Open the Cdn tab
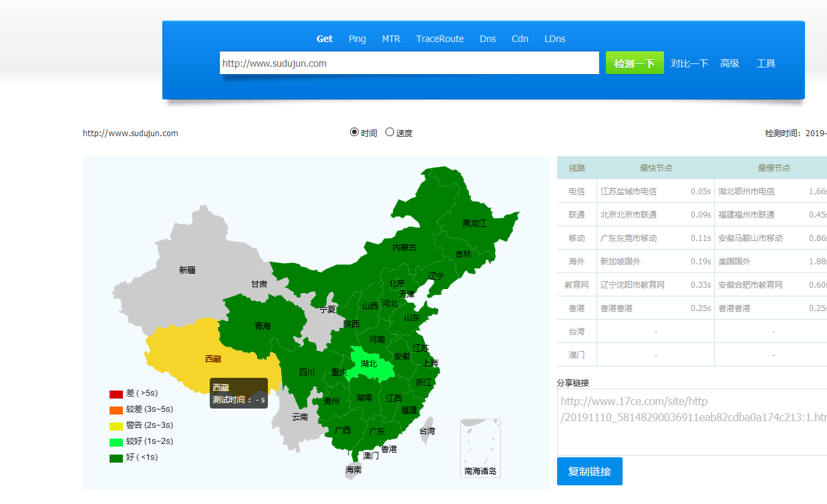Screen dimensions: 827x504 pos(520,39)
